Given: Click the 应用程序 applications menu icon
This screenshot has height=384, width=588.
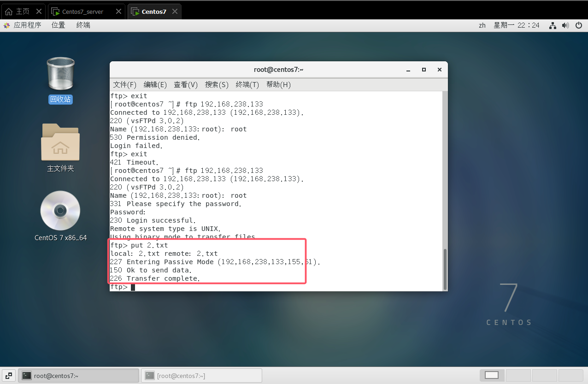Looking at the screenshot, I should [7, 25].
